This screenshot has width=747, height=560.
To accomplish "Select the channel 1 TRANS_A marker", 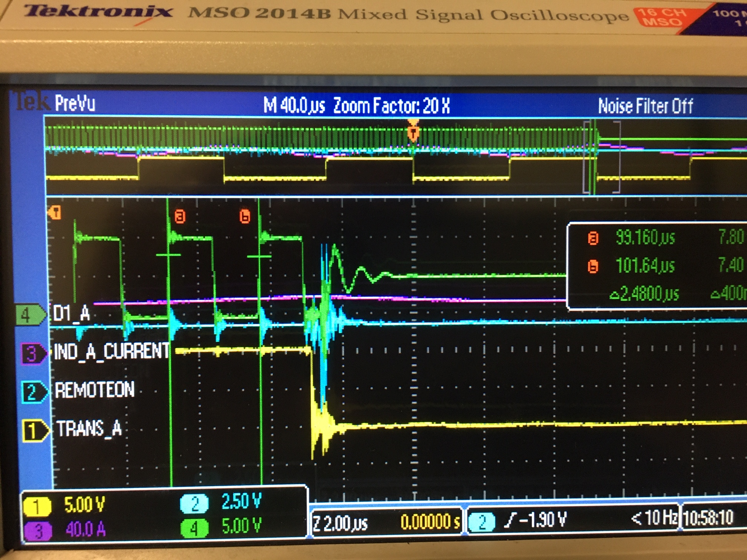I will pyautogui.click(x=36, y=431).
